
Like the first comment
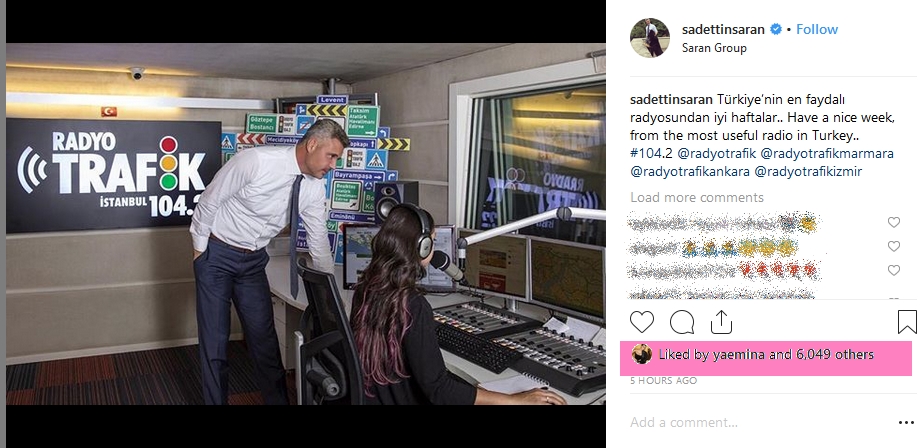894,222
